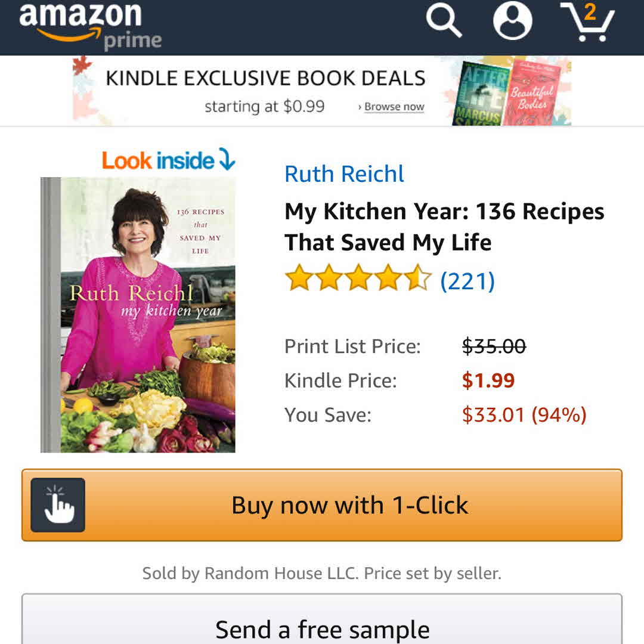Buy now with 1-Click
The width and height of the screenshot is (644, 644).
click(x=322, y=505)
